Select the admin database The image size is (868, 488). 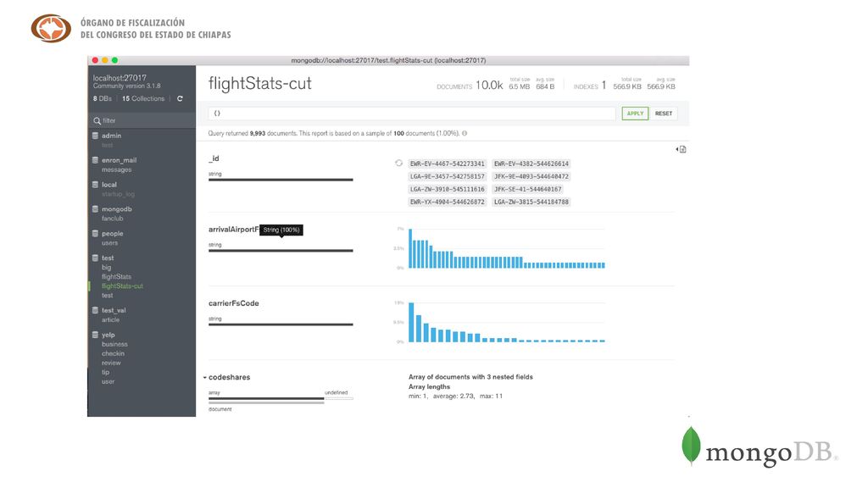pos(111,136)
